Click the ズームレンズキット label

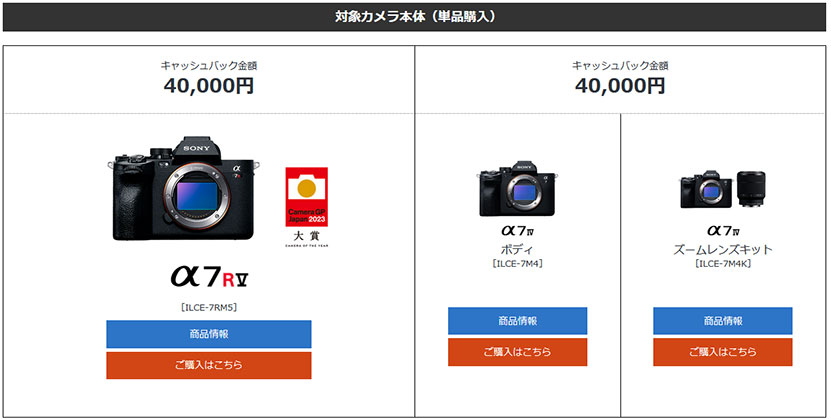[x=723, y=249]
